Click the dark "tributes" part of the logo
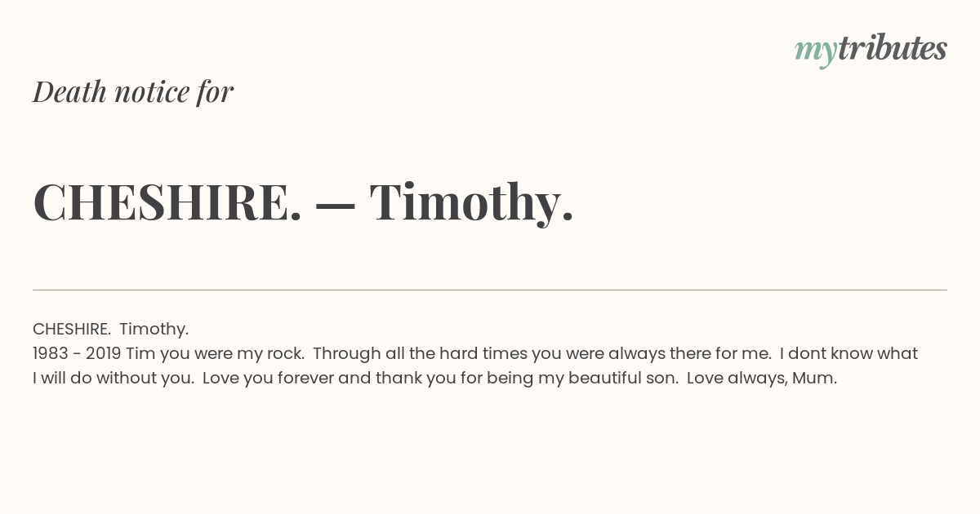980x514 pixels. tap(893, 48)
